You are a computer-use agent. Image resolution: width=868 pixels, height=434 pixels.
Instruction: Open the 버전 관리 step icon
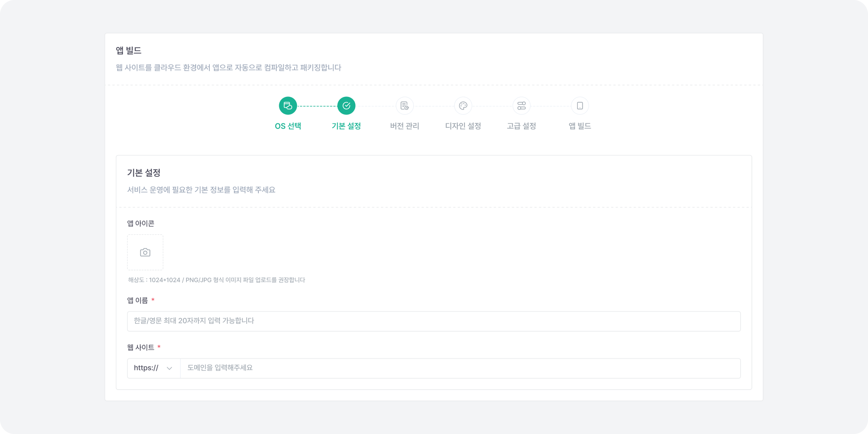click(405, 106)
